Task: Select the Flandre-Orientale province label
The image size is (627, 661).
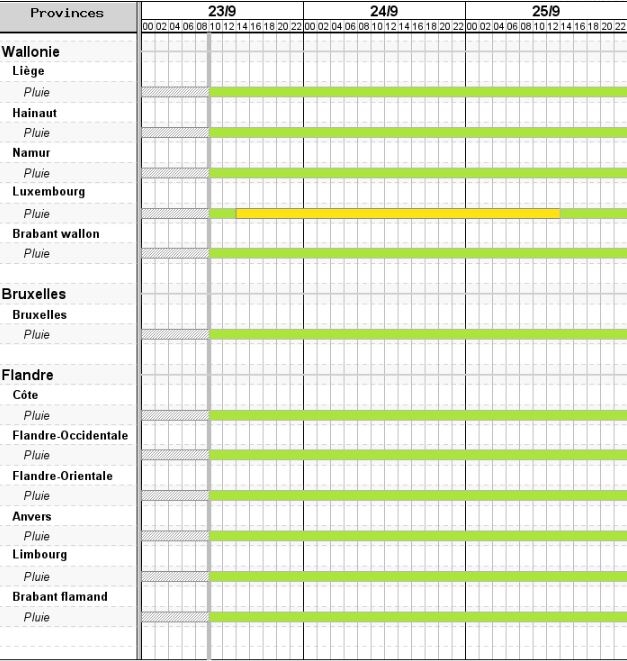Action: pyautogui.click(x=62, y=476)
